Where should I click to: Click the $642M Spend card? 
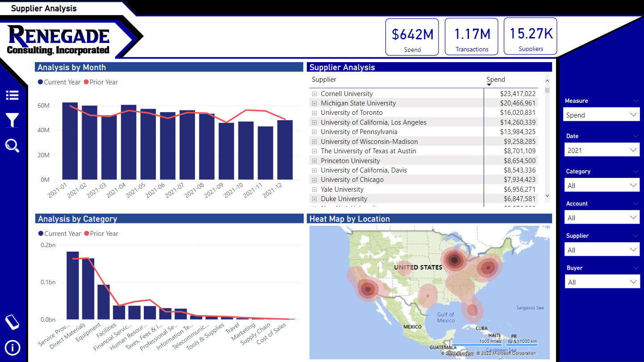412,37
